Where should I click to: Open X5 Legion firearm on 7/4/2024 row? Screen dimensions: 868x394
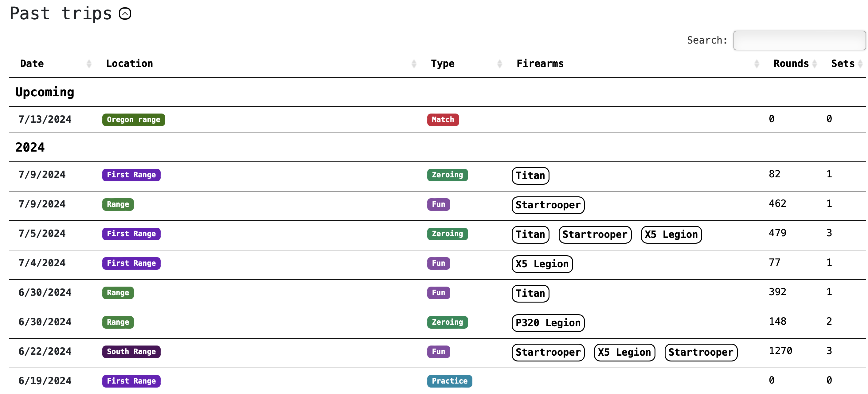pyautogui.click(x=542, y=264)
